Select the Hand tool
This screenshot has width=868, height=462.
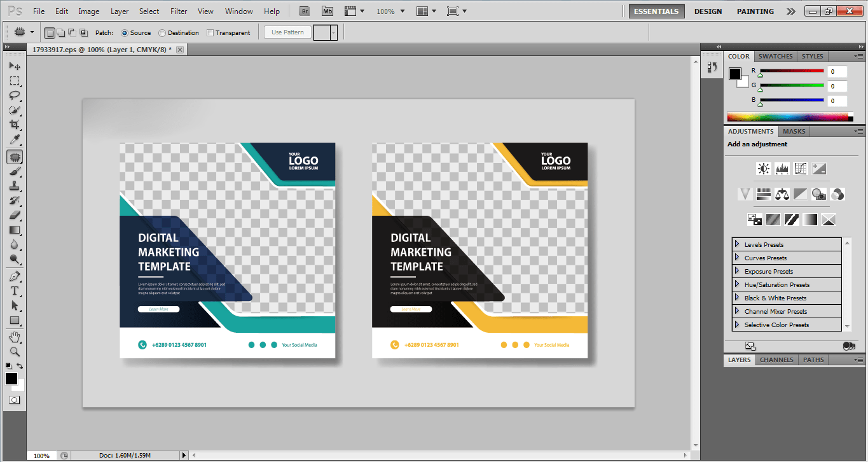[x=15, y=337]
